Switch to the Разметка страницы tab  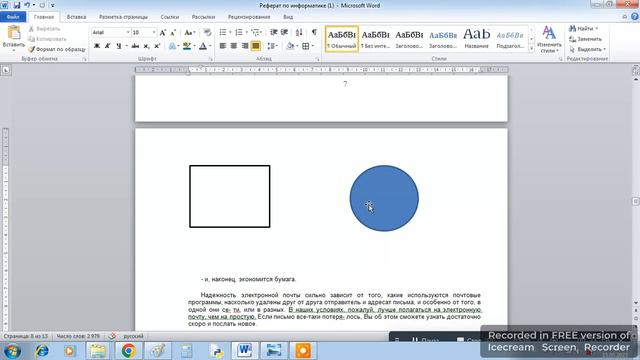[x=123, y=17]
